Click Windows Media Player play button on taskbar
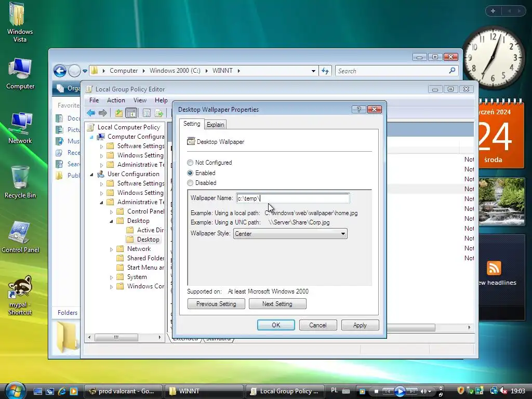Viewport: 532px width, 399px height. pyautogui.click(x=400, y=392)
